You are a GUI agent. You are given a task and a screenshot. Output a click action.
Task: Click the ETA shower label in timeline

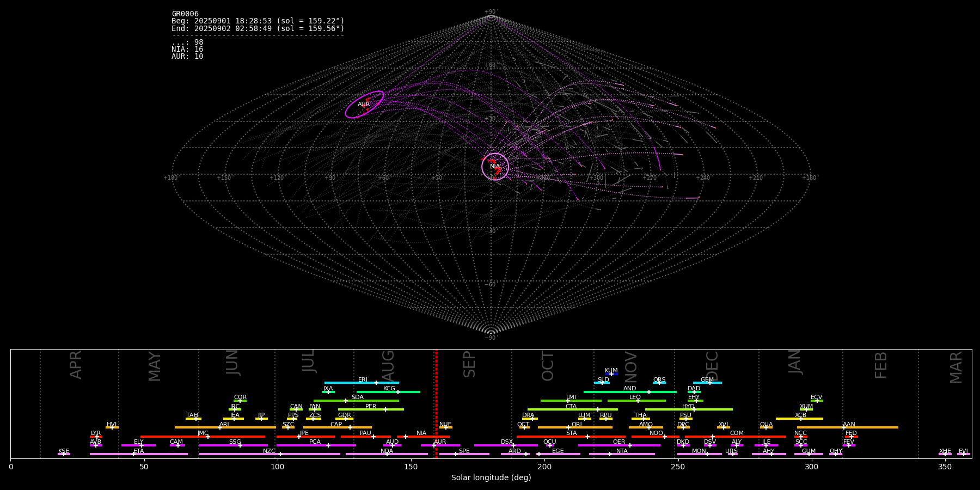(x=139, y=451)
